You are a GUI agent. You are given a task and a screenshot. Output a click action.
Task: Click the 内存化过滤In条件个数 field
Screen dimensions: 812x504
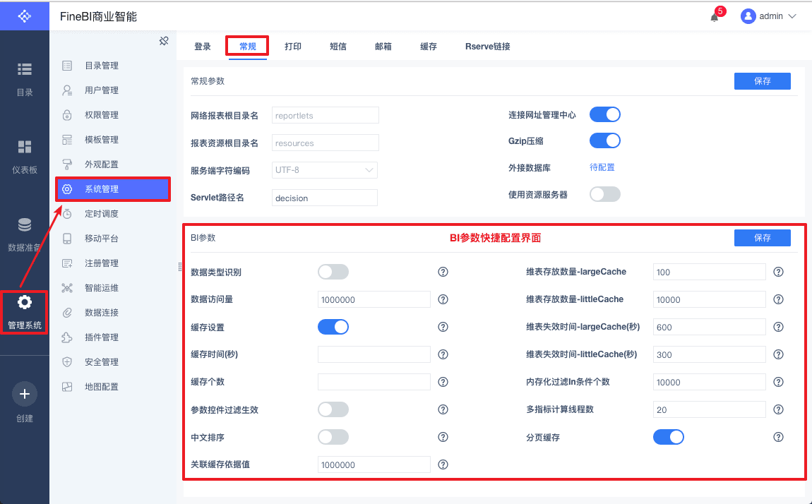click(x=710, y=382)
